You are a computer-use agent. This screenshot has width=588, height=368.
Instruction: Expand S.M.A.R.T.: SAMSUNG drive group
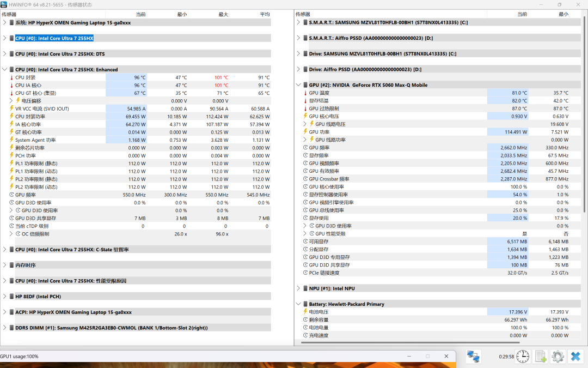[x=298, y=22]
